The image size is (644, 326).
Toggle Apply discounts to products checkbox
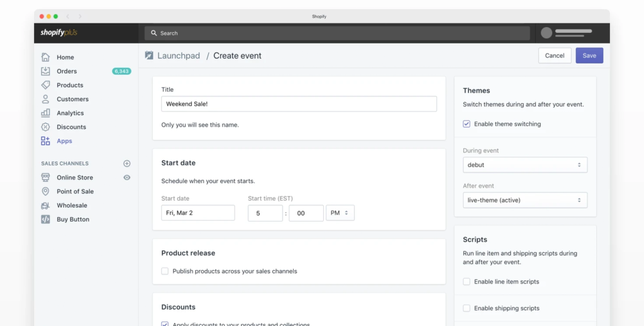click(x=165, y=324)
